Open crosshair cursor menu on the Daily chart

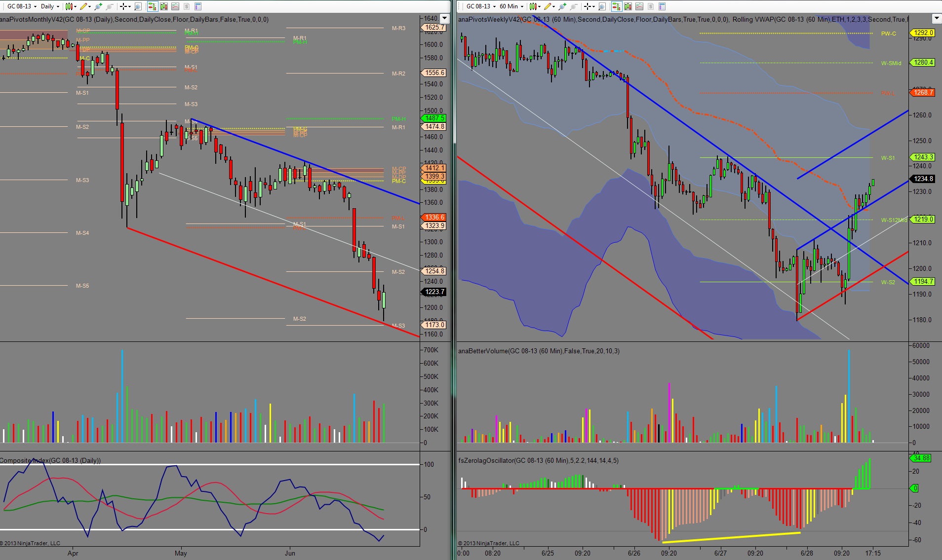pyautogui.click(x=125, y=6)
